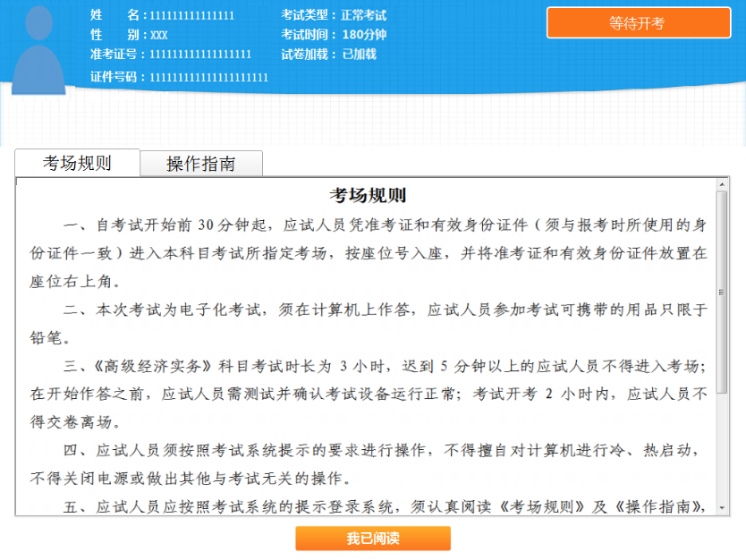
Task: Switch to the 操作指南 tab
Action: 201,163
